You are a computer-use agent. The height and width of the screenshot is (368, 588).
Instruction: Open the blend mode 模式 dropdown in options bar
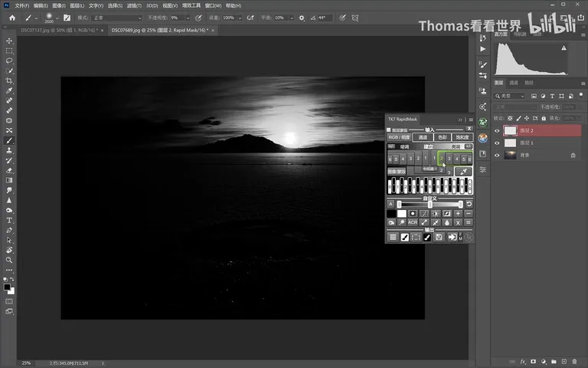[x=116, y=18]
